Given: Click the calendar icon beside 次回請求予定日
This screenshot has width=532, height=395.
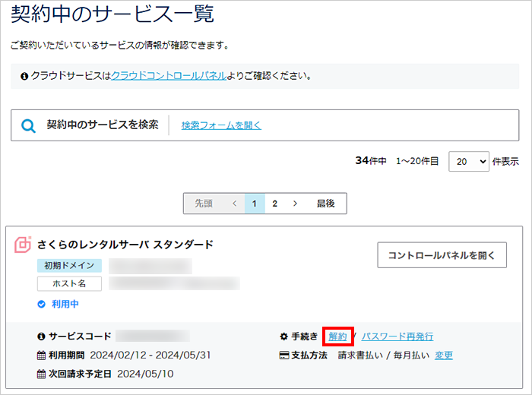Looking at the screenshot, I should (41, 374).
